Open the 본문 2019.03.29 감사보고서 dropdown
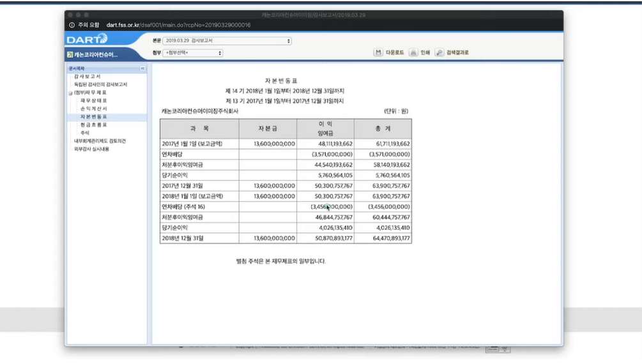Image resolution: width=642 pixels, height=364 pixels. click(227, 40)
